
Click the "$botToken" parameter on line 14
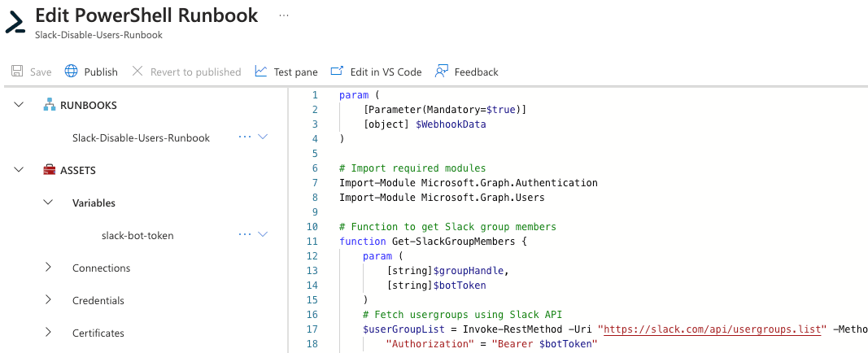460,285
